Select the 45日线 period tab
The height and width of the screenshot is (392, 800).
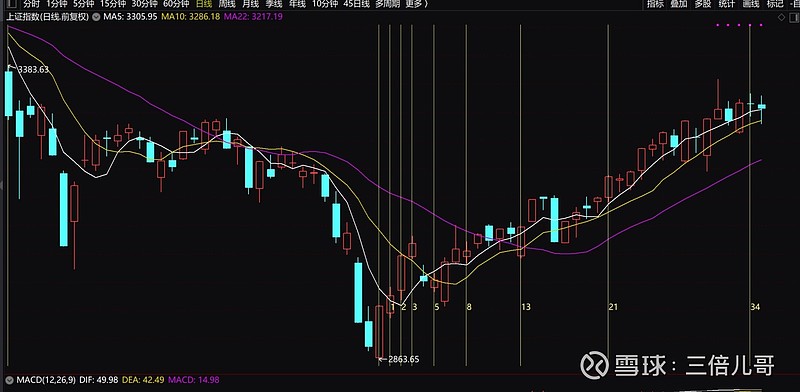[x=356, y=4]
